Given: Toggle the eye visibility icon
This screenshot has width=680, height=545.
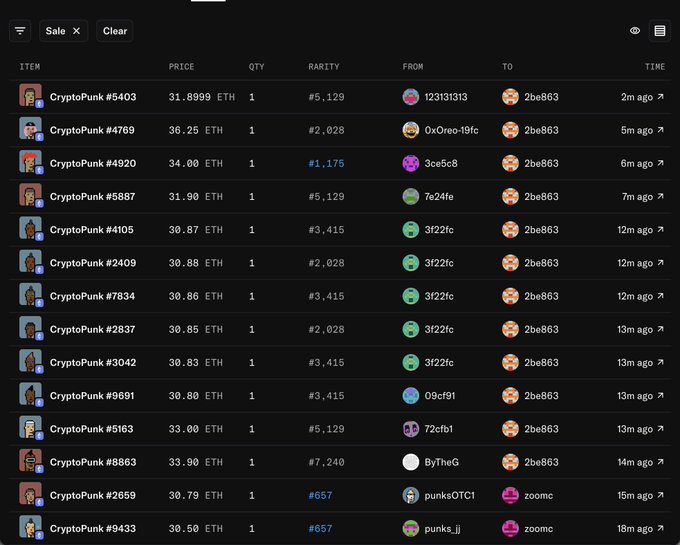Looking at the screenshot, I should click(x=635, y=31).
